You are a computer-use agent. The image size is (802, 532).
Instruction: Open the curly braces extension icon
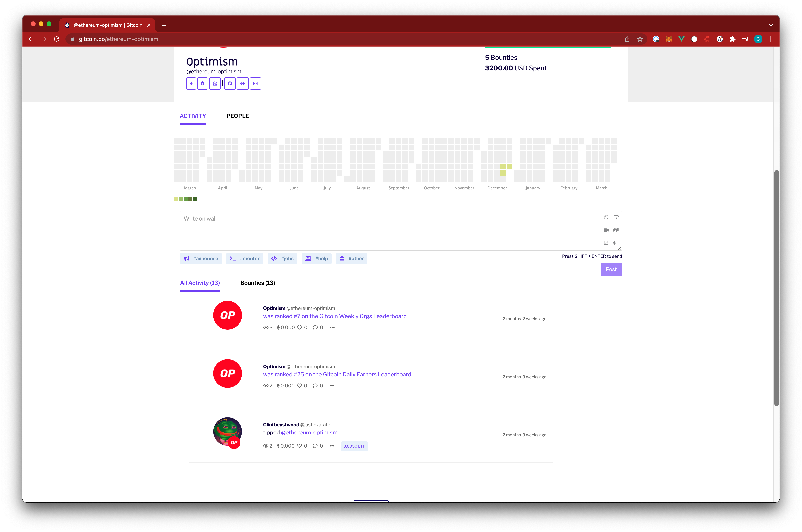point(694,39)
